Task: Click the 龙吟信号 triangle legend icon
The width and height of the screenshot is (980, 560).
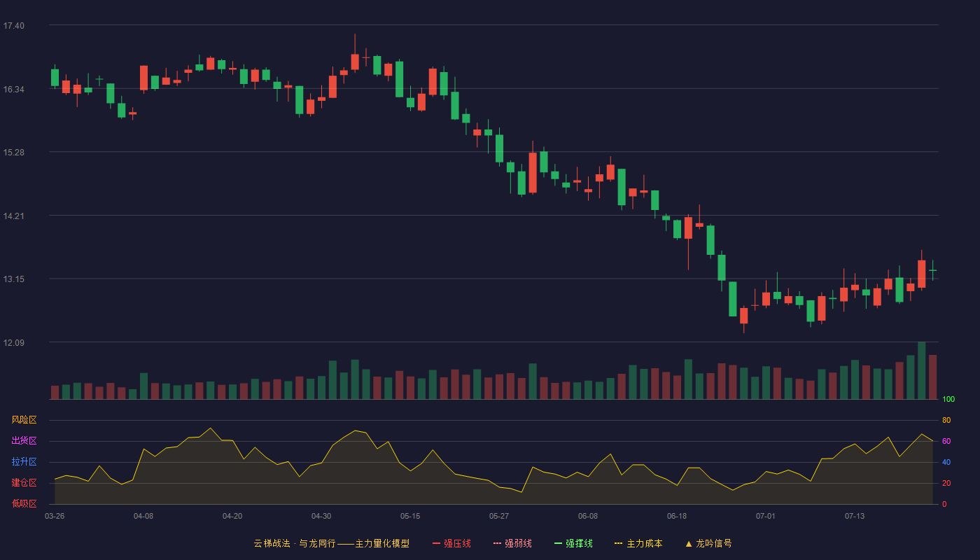Action: tap(689, 543)
